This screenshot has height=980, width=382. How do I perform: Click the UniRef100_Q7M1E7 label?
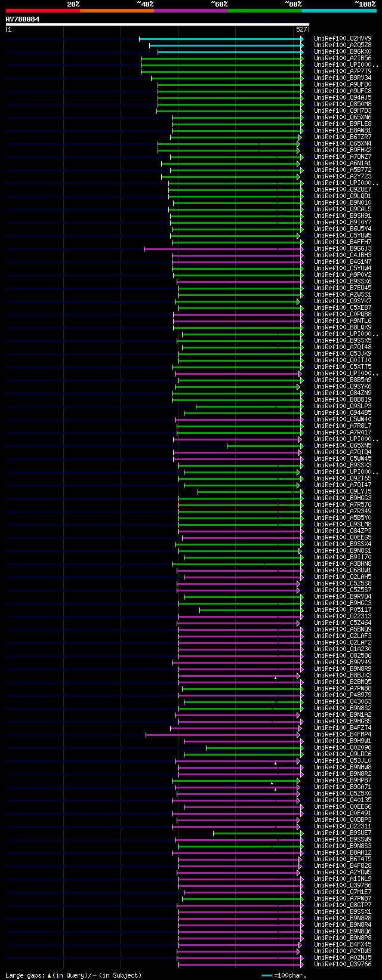[x=343, y=892]
